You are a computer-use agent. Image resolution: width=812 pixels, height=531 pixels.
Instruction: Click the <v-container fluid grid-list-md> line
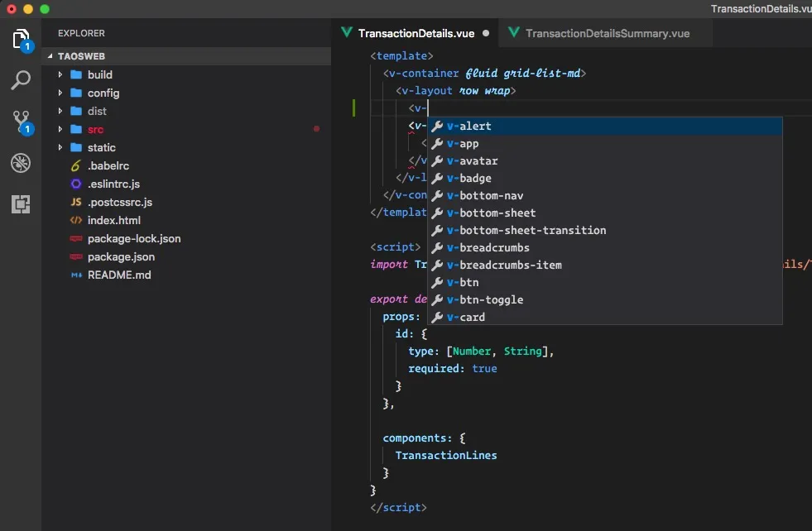pos(484,73)
